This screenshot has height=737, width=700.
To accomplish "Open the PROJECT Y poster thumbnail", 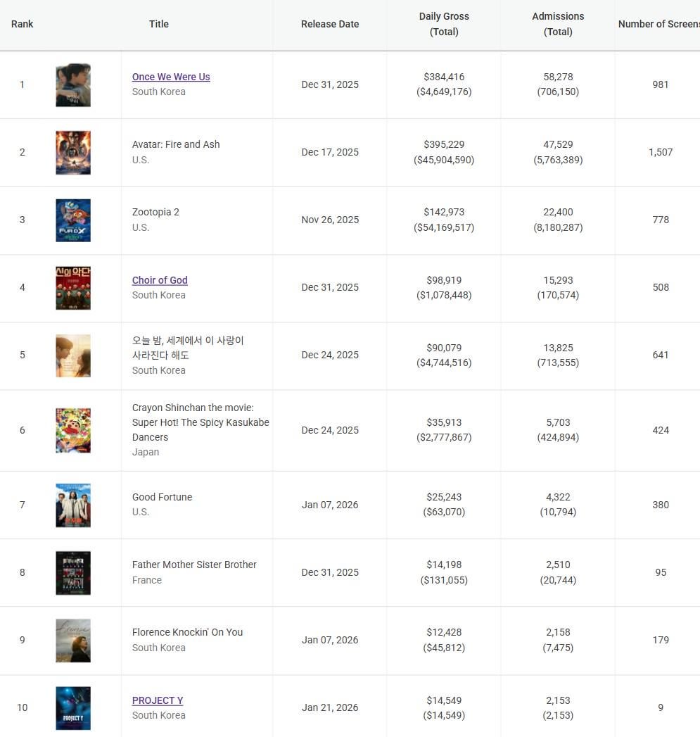I will 73,707.
